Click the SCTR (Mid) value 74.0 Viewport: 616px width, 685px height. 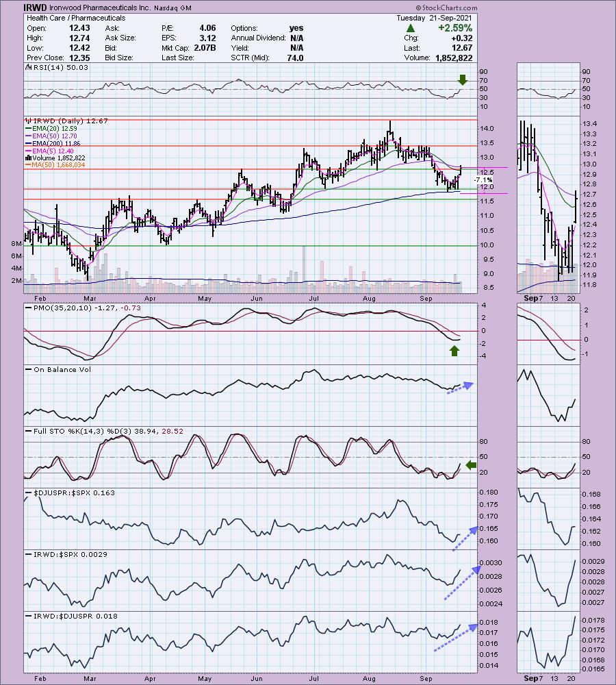(x=295, y=58)
